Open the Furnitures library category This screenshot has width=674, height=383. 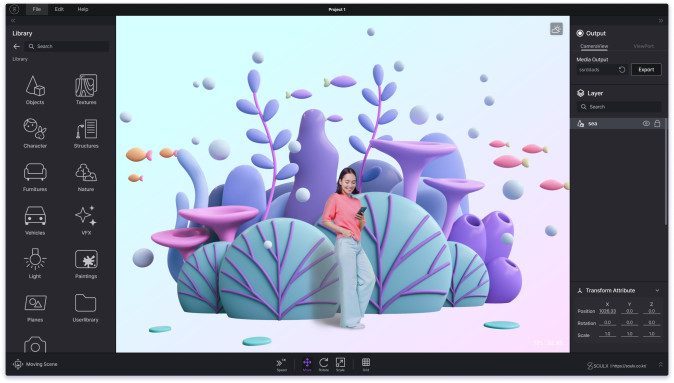35,177
